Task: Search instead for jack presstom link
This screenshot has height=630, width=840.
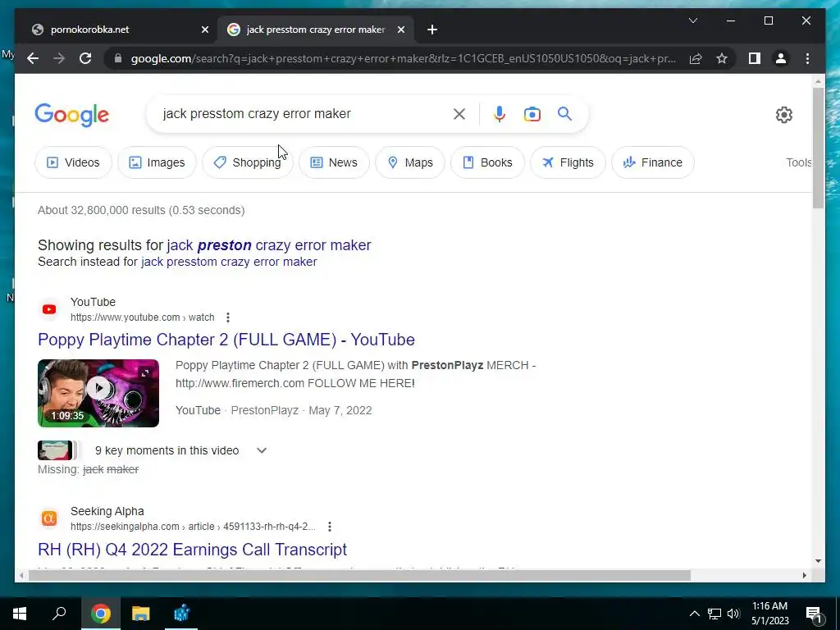Action: tap(230, 262)
